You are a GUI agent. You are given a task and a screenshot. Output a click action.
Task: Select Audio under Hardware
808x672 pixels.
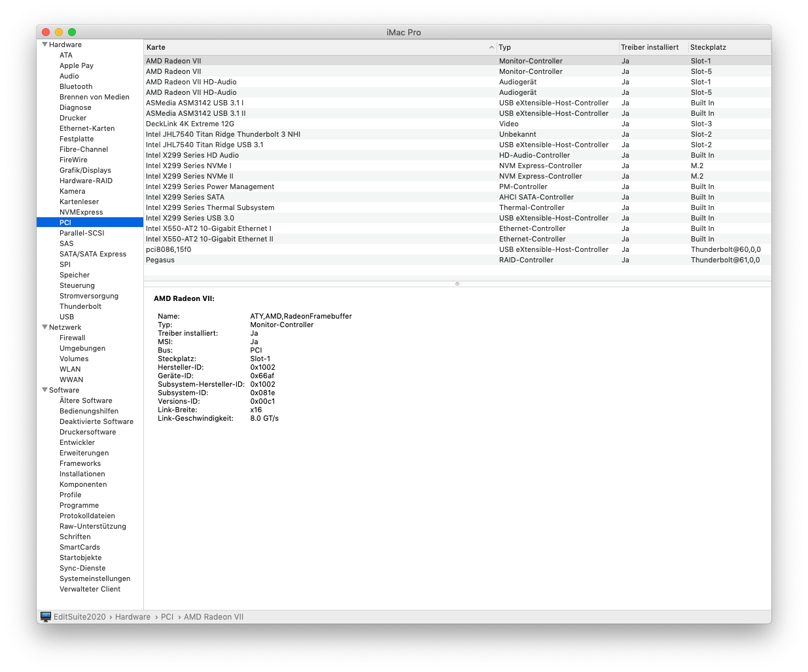[69, 76]
